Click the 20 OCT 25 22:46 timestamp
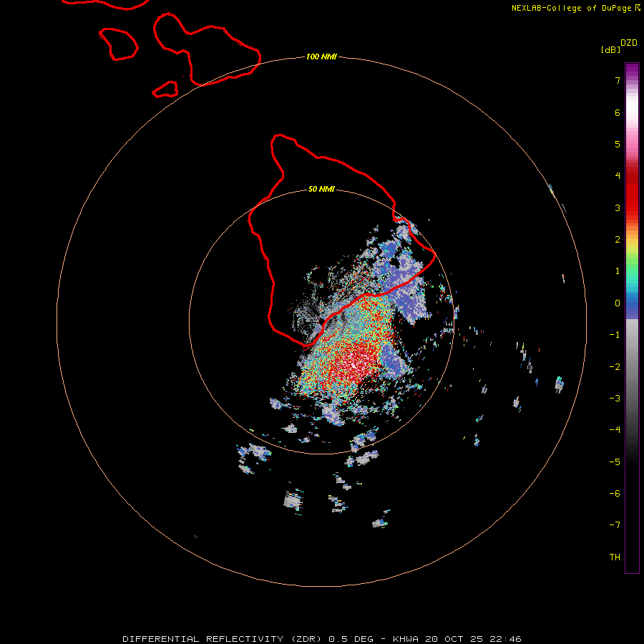This screenshot has height=644, width=644. (473, 639)
